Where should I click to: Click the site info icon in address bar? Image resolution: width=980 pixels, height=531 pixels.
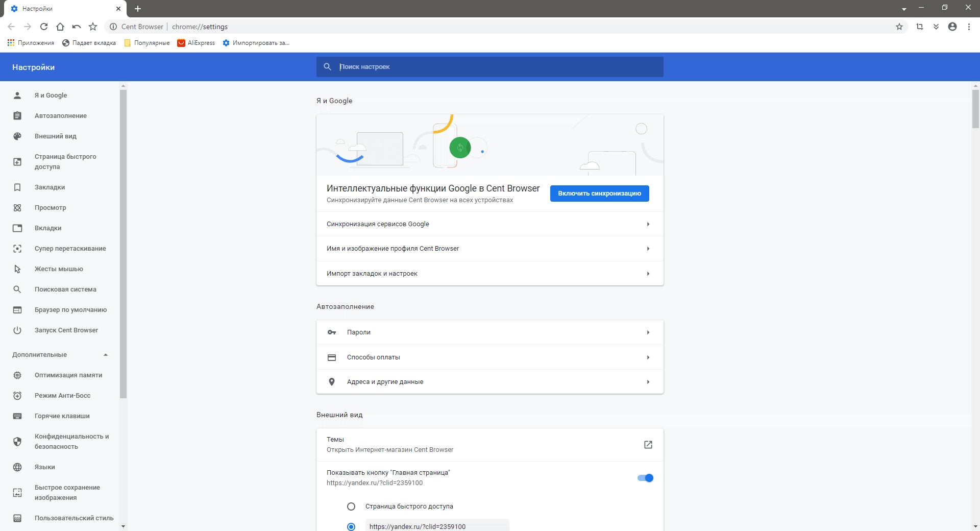coord(113,27)
